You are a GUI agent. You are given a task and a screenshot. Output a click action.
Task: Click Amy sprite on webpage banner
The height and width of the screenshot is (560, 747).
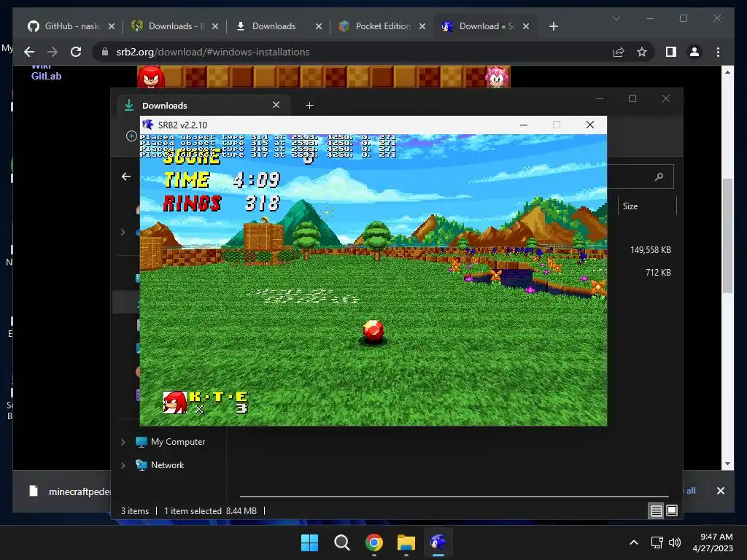(x=497, y=77)
